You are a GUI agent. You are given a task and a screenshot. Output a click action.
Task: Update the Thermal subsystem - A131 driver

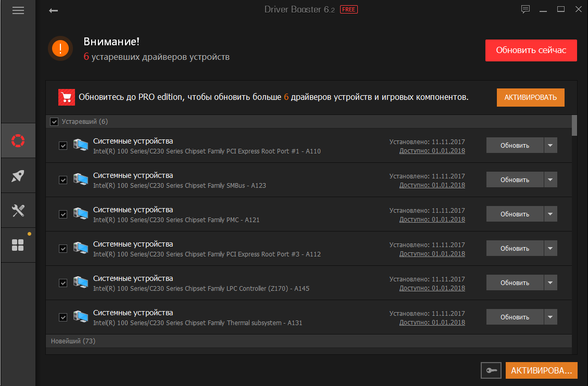[515, 317]
